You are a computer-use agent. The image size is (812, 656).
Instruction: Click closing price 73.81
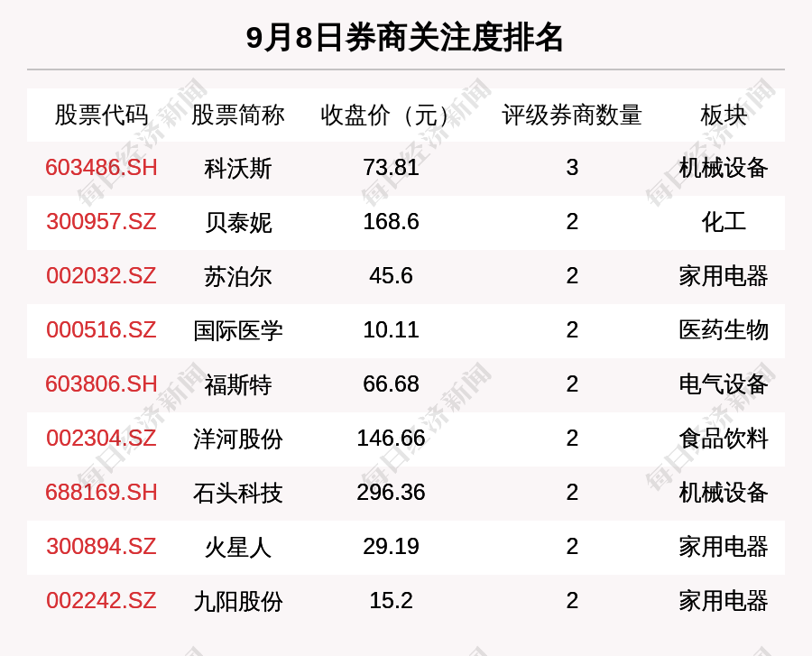point(391,168)
